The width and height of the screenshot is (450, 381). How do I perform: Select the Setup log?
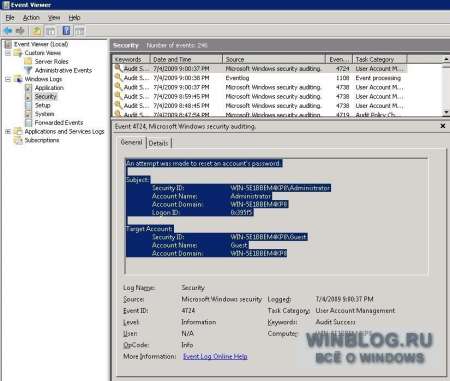pyautogui.click(x=42, y=105)
